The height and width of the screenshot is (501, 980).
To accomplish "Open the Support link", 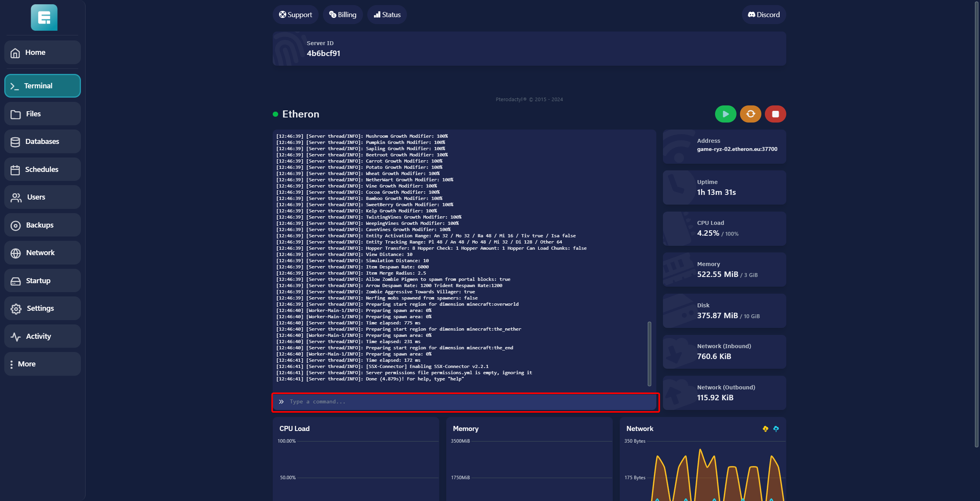I will [295, 15].
